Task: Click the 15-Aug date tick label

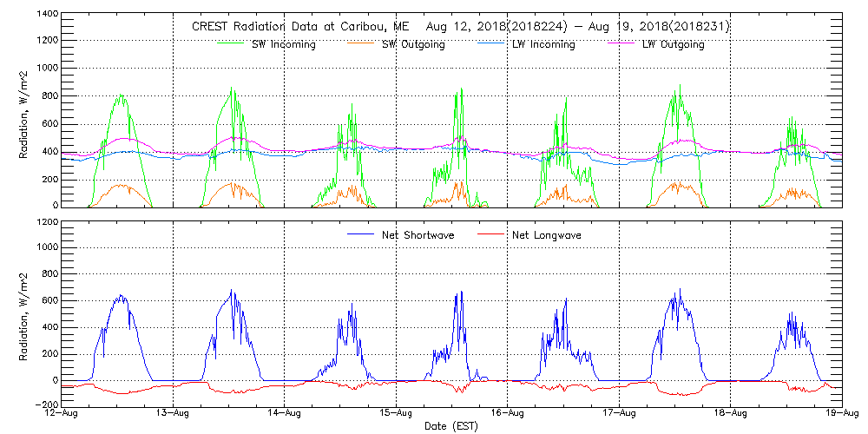Action: [x=396, y=414]
